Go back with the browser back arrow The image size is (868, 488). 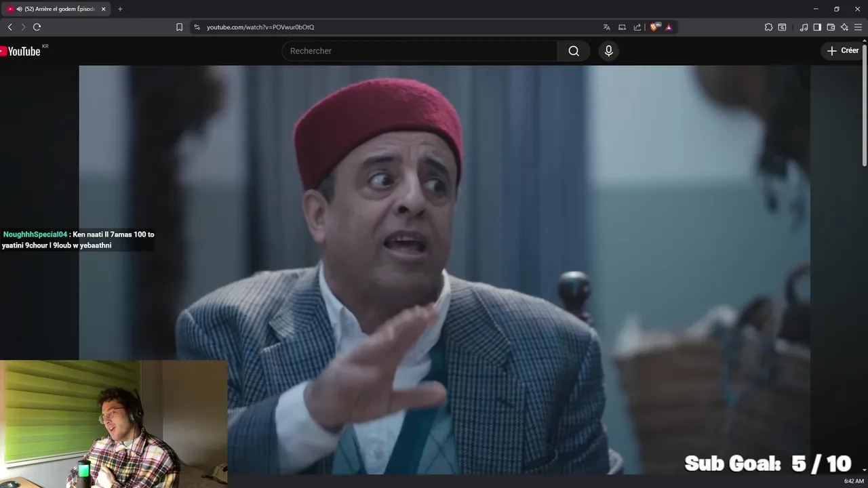coord(9,27)
